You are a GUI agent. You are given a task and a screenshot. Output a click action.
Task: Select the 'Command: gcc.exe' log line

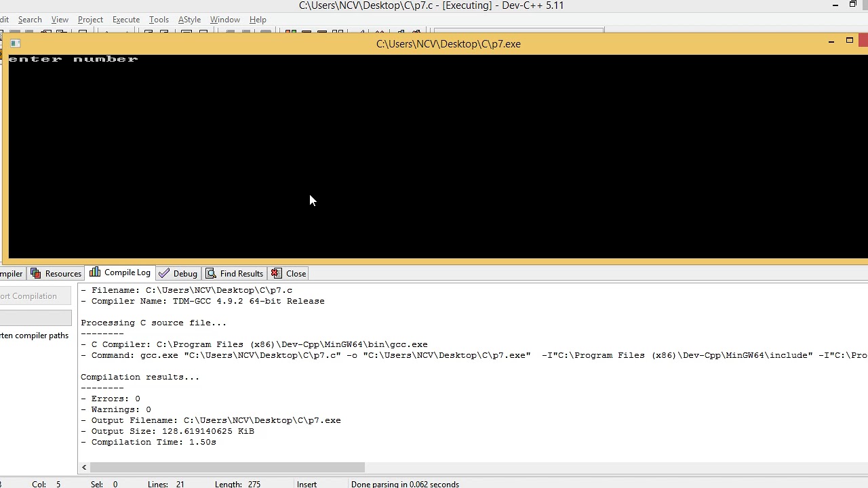[x=473, y=355]
